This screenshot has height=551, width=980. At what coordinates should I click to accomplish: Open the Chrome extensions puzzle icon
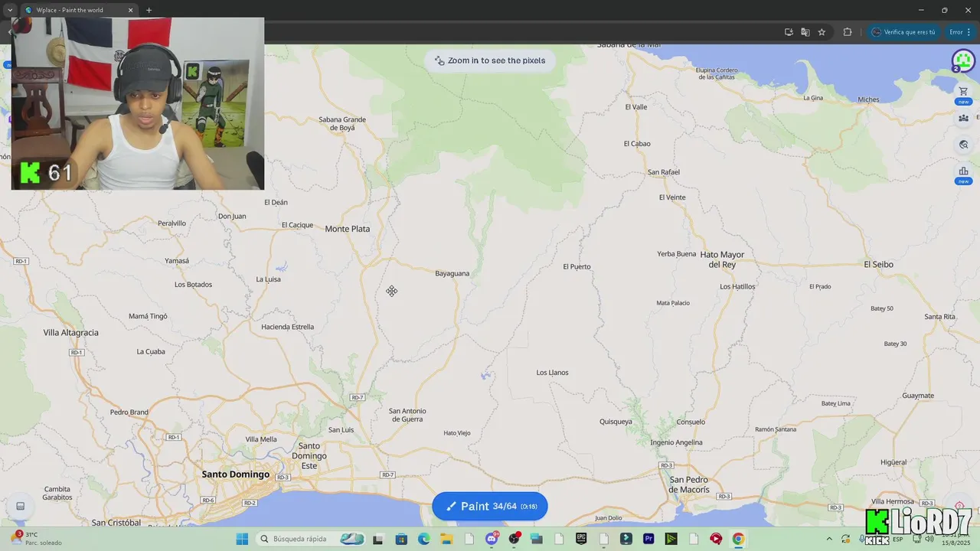(x=848, y=32)
